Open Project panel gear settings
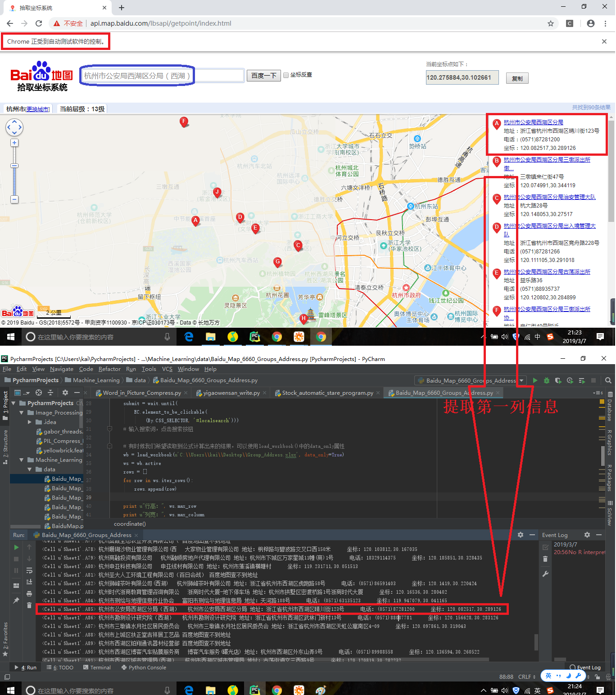 coord(65,393)
